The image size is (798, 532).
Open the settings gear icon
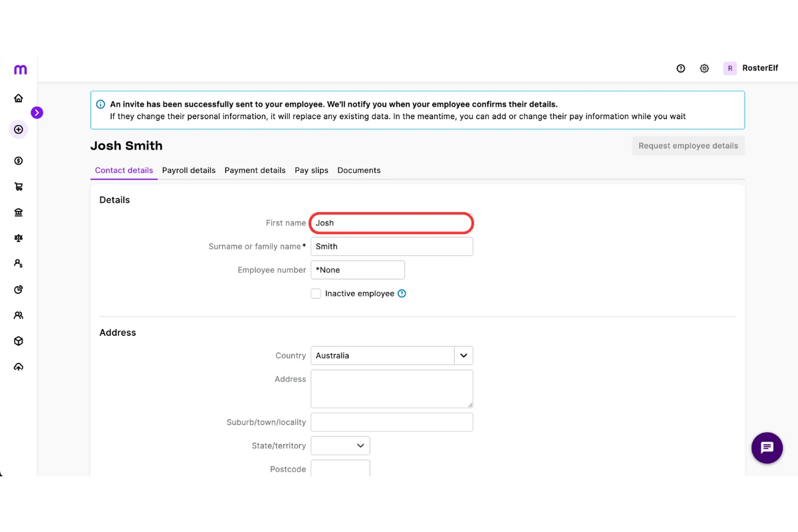(x=704, y=68)
